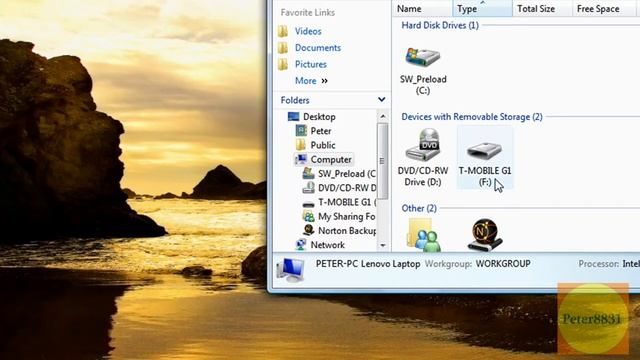Open the Pictures favorite link
Screen dimensions: 640x360
[x=311, y=64]
